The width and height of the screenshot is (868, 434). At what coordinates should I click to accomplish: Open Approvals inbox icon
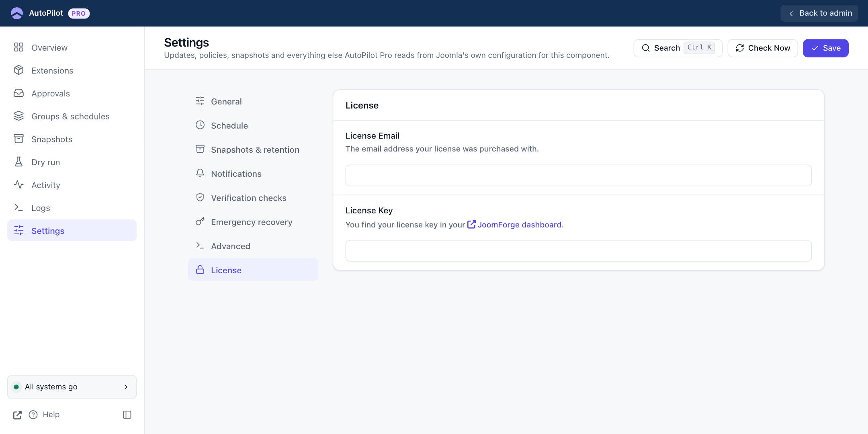tap(18, 93)
